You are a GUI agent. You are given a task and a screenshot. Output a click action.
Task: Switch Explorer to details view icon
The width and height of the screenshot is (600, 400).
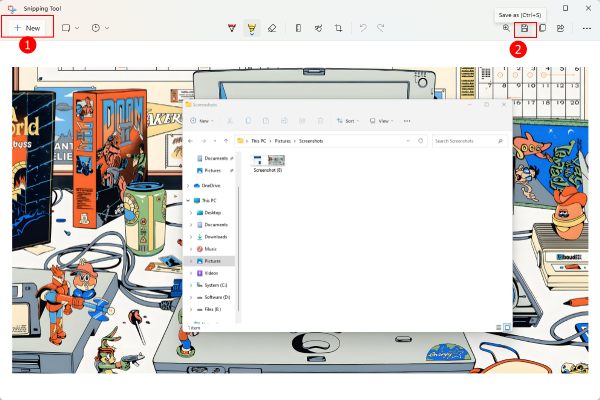click(x=498, y=327)
